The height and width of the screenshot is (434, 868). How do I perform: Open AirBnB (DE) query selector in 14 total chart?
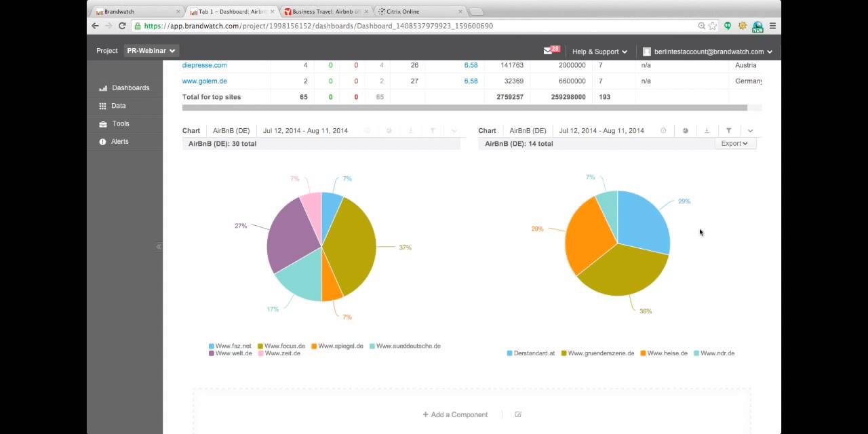point(528,131)
